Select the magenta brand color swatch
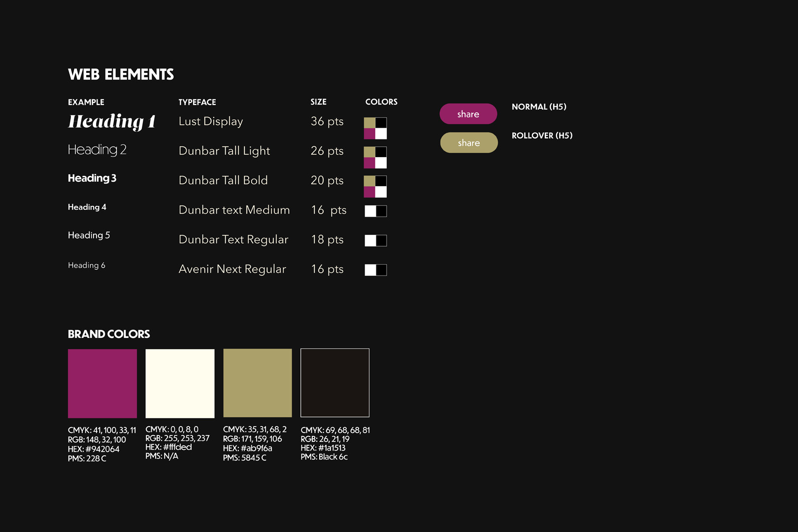This screenshot has height=532, width=798. coord(102,383)
